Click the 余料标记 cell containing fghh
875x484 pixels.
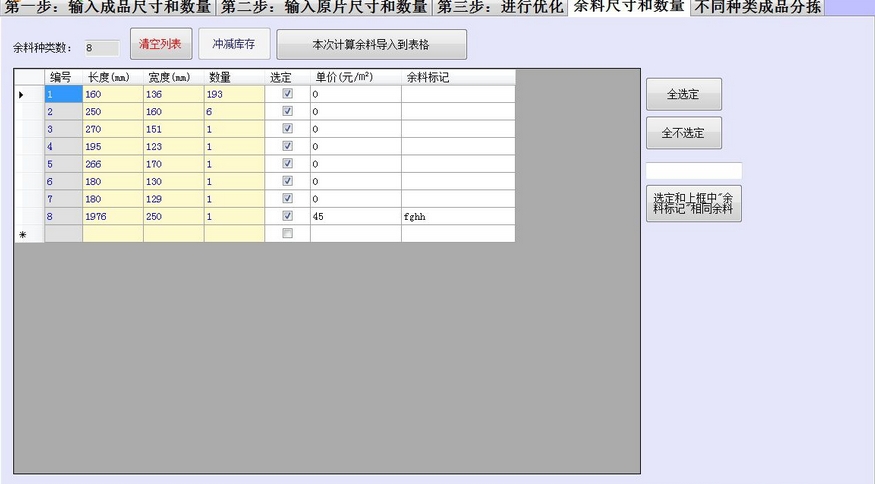458,216
